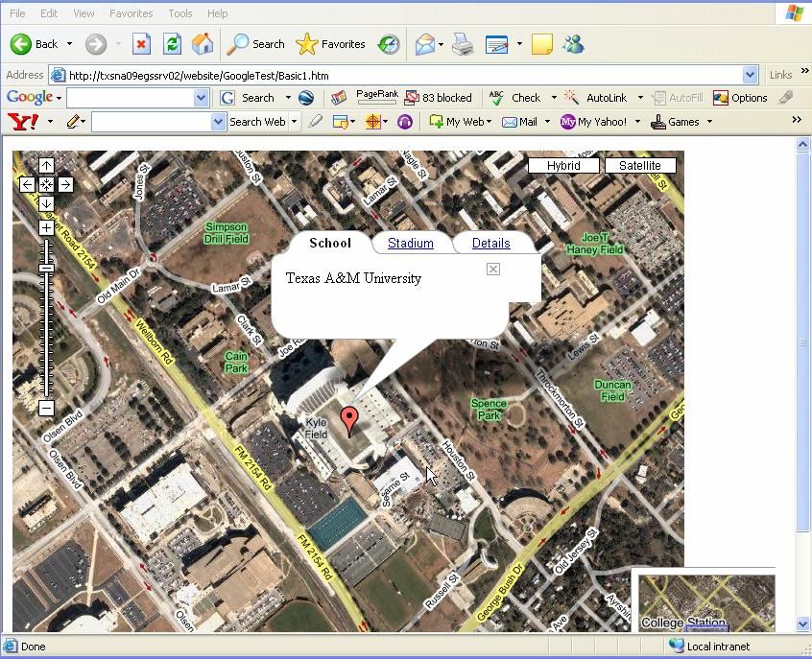Open the History clock icon

389,44
